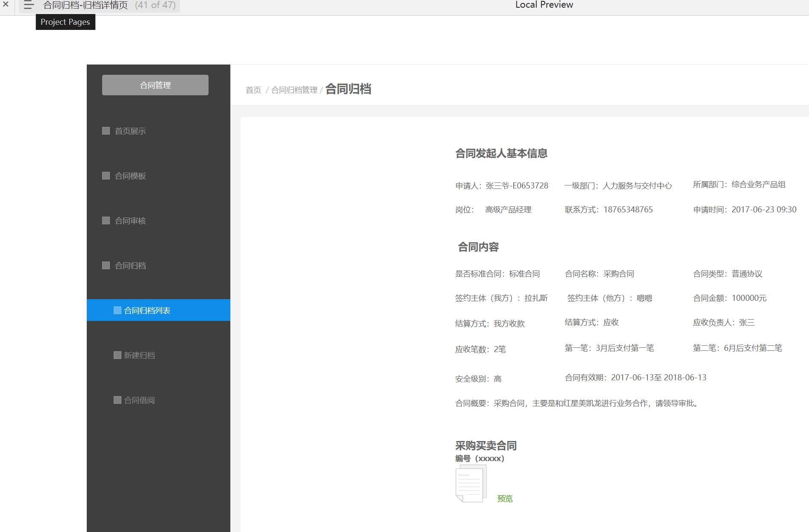Click the 合同发起人基本信息 heading
809x532 pixels.
pyautogui.click(x=501, y=153)
